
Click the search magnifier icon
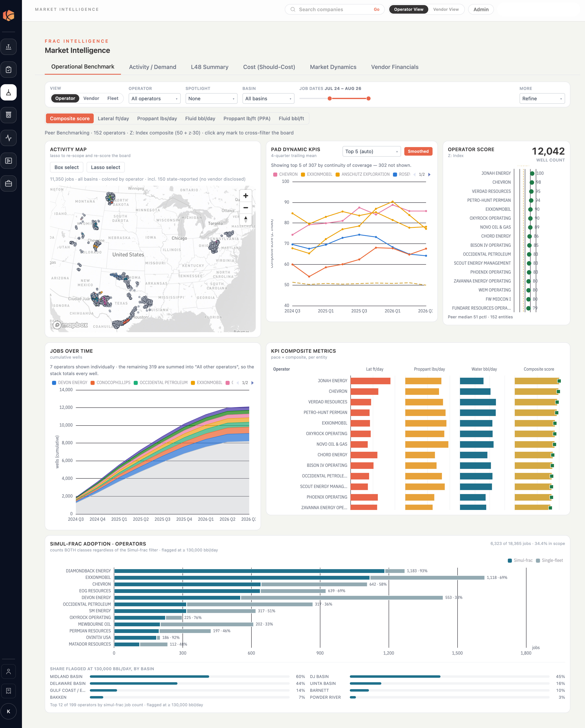click(293, 9)
